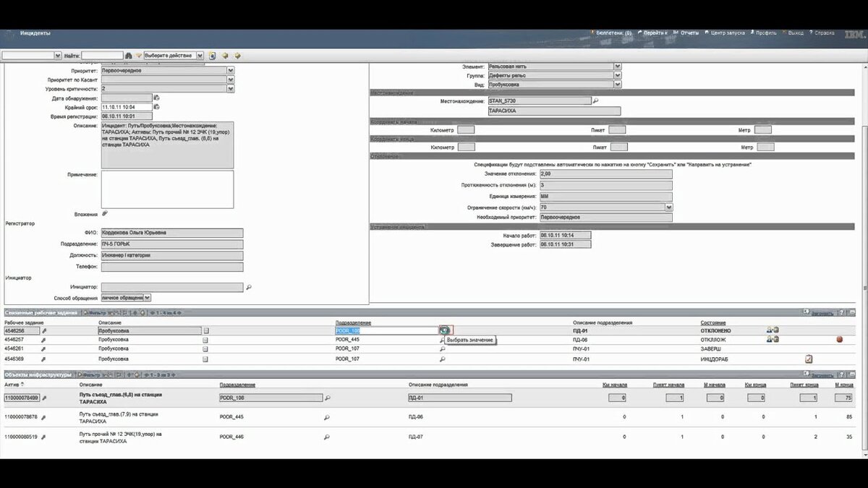
Task: Click Загрузить in Связанные рабочие задания
Action: 822,313
